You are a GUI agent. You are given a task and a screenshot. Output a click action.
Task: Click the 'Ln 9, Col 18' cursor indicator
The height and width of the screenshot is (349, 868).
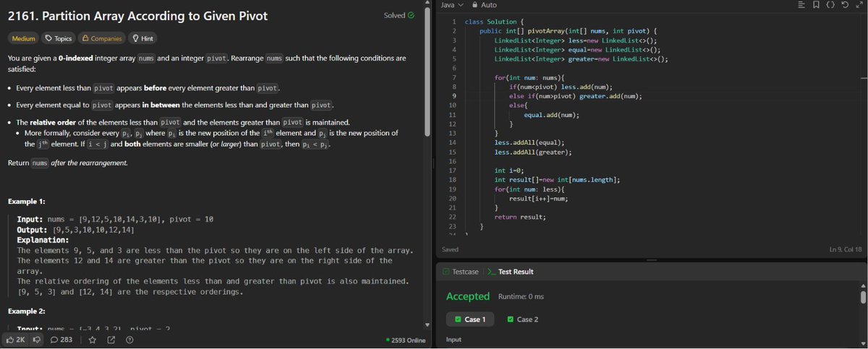(845, 249)
